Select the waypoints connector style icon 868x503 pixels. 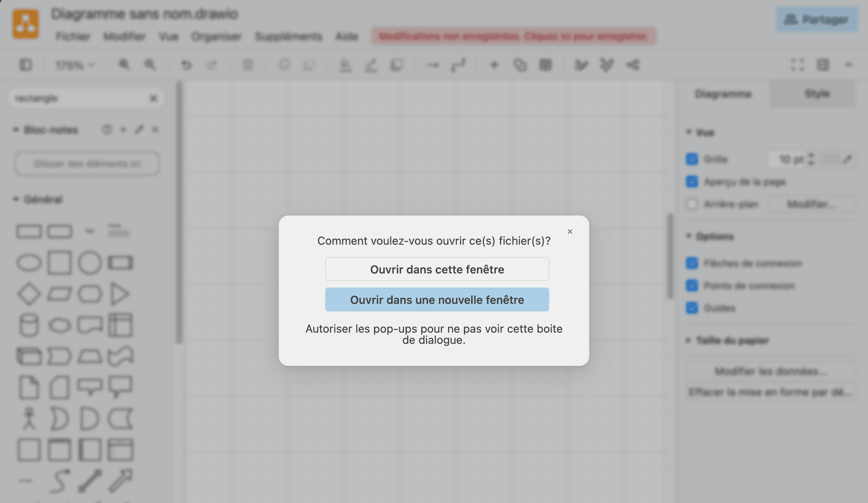[458, 65]
